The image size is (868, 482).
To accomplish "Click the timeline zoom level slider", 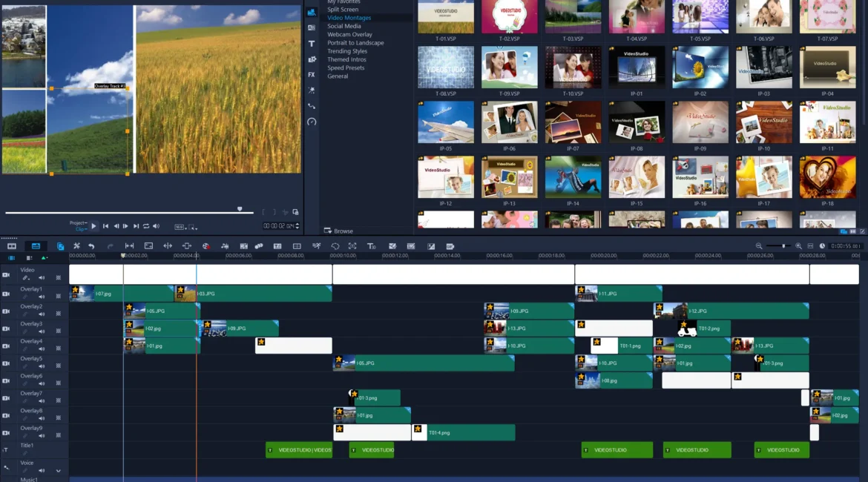I will pos(778,246).
